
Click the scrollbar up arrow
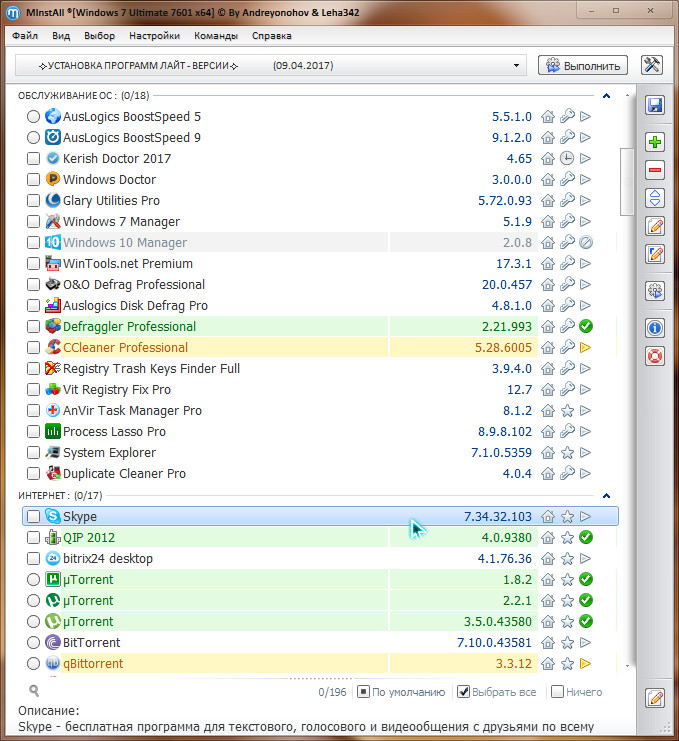627,95
